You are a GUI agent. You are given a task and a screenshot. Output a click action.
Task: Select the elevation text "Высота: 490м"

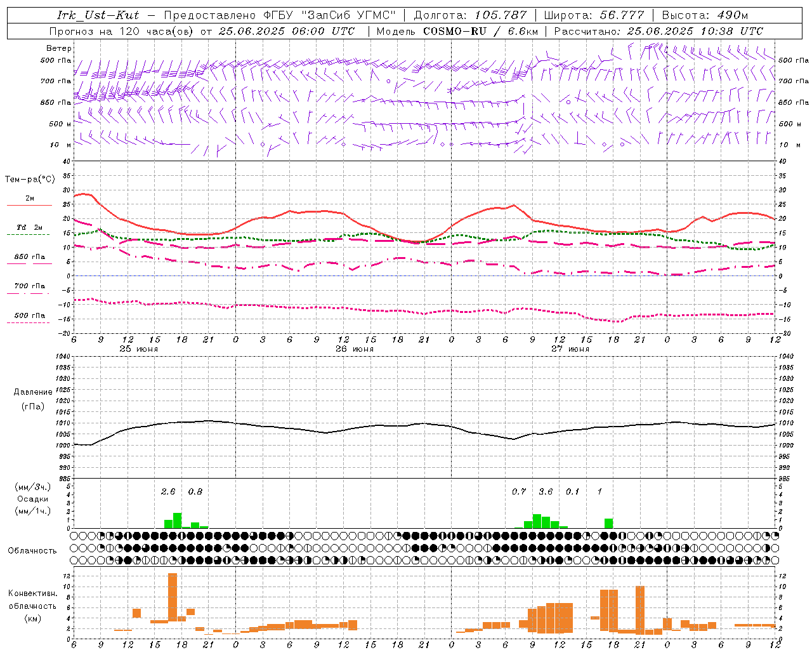point(705,15)
